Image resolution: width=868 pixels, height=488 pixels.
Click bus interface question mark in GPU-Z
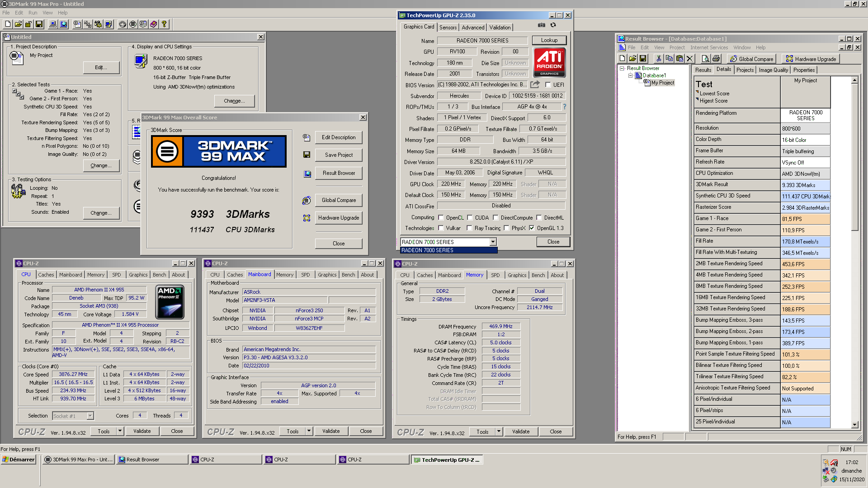[565, 107]
